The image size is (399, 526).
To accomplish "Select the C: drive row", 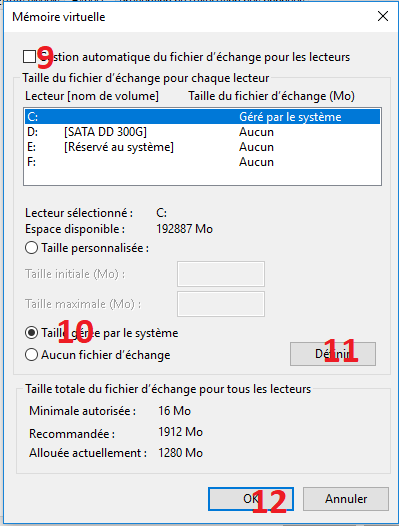I will pyautogui.click(x=202, y=117).
